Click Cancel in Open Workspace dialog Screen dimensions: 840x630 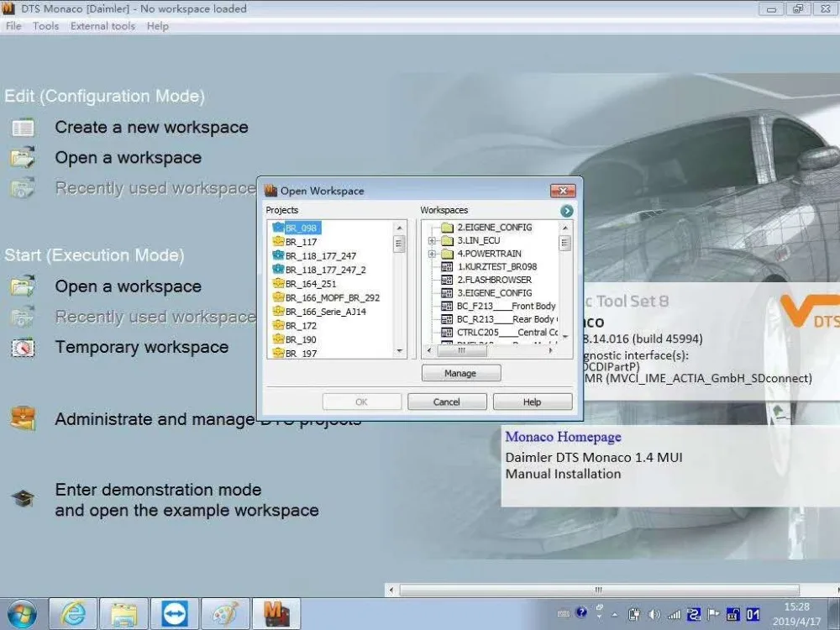coord(447,402)
